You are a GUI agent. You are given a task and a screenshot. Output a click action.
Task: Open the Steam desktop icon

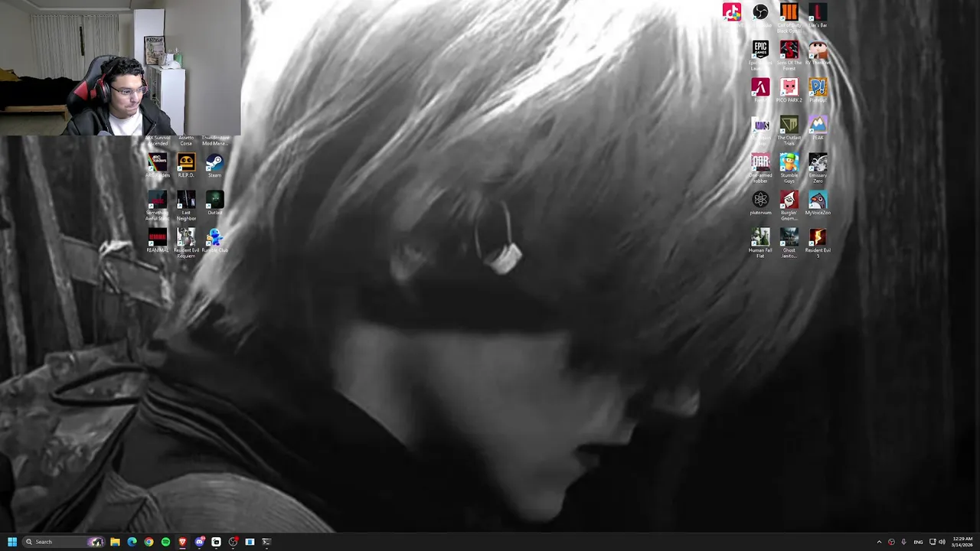214,165
